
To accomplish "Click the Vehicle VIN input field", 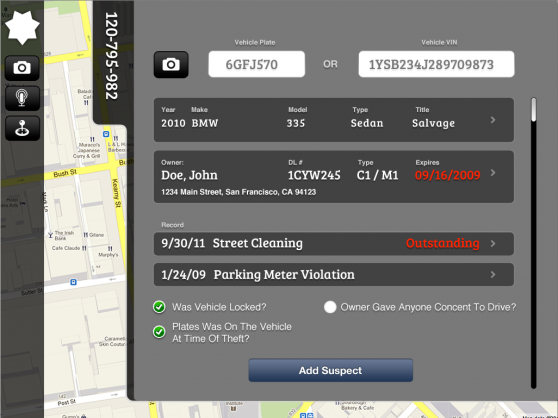I will click(x=436, y=64).
